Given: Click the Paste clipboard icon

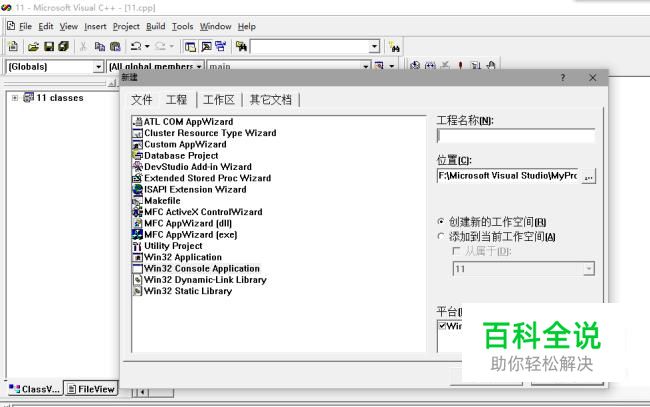Looking at the screenshot, I should coord(115,46).
